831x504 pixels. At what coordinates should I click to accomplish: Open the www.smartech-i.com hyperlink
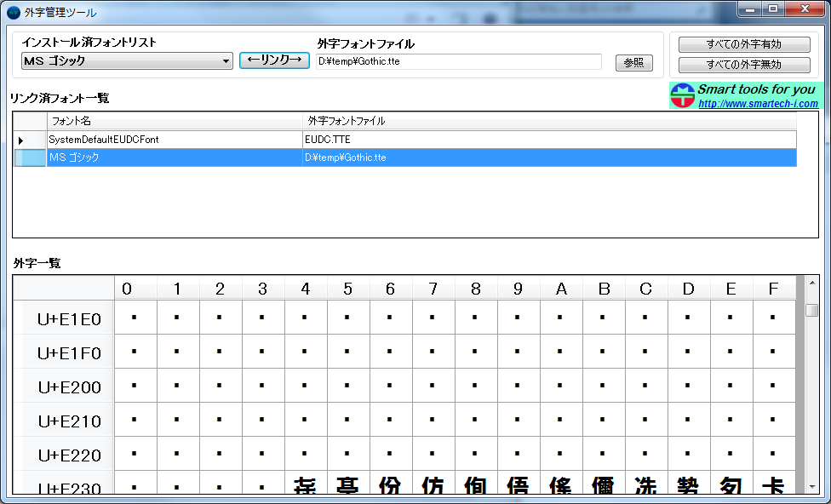(x=758, y=104)
